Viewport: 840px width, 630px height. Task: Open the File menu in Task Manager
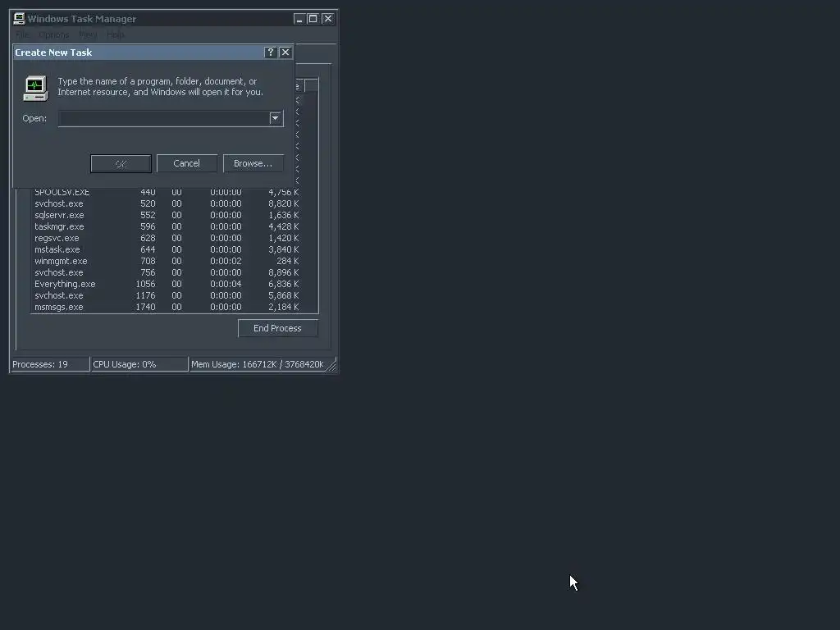coord(22,34)
